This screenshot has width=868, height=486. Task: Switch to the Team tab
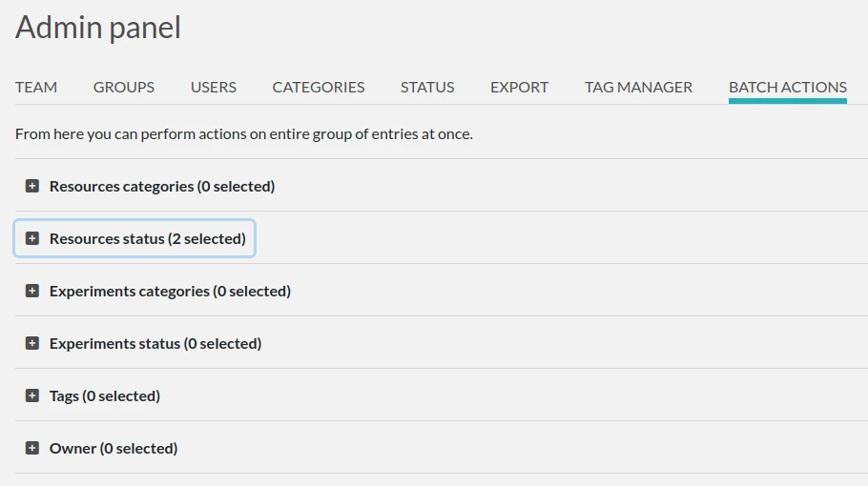(36, 88)
